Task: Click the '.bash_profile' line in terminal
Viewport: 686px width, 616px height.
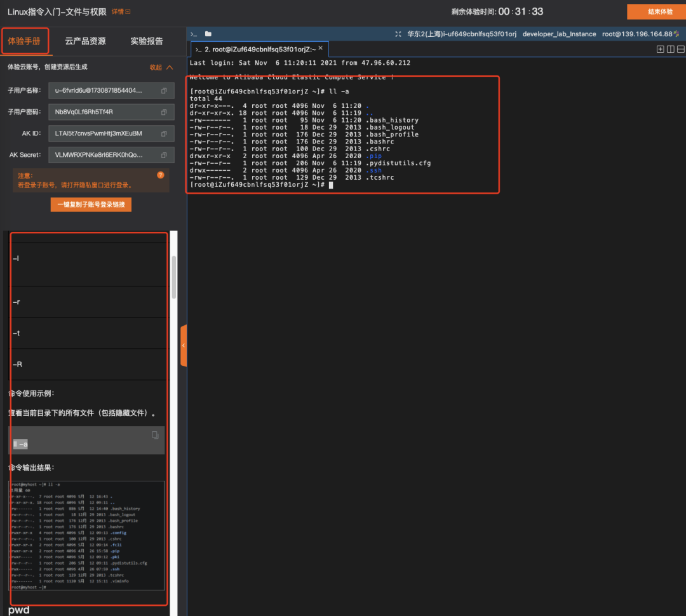Action: pyautogui.click(x=304, y=135)
